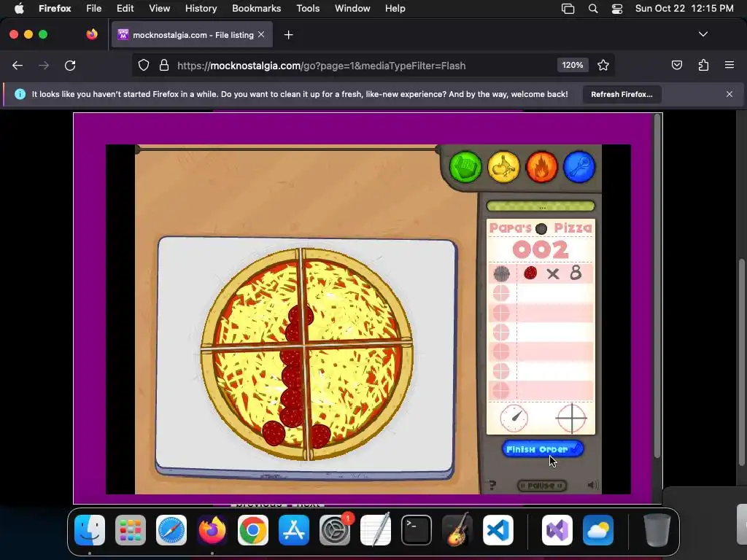Image resolution: width=747 pixels, height=560 pixels.
Task: Switch to the yellow Topping Station button
Action: point(503,167)
